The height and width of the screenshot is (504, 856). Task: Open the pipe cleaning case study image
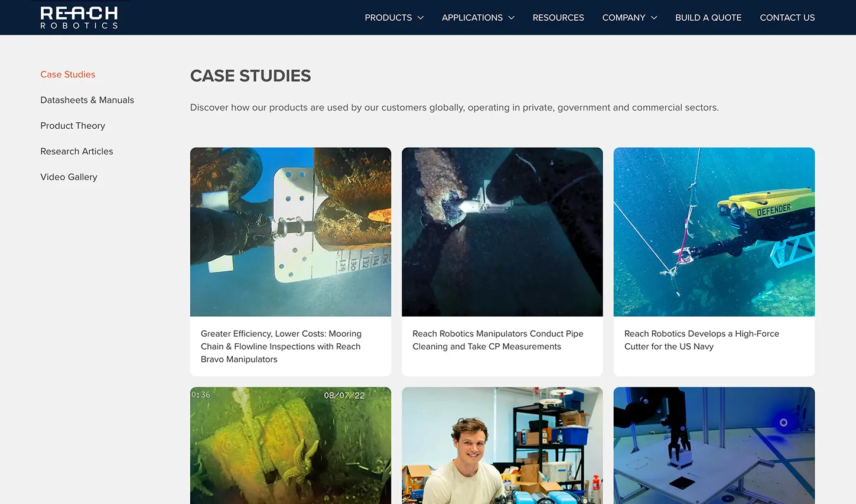(x=502, y=232)
